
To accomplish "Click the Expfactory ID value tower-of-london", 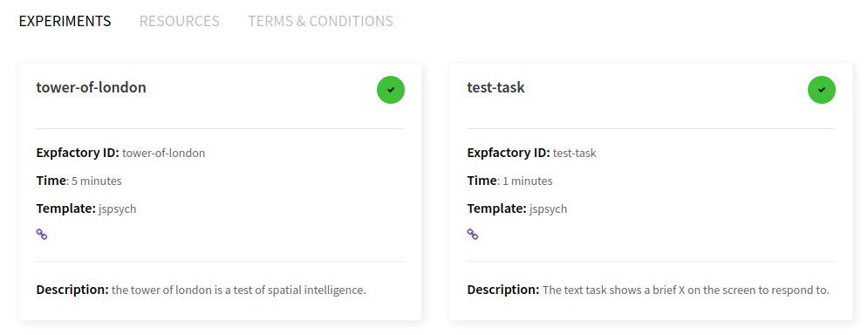I will 164,154.
